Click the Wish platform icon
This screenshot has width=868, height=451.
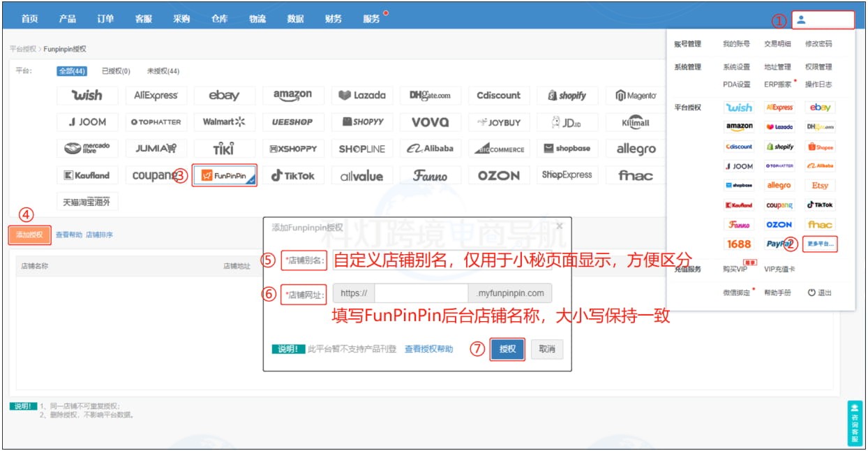coord(87,95)
